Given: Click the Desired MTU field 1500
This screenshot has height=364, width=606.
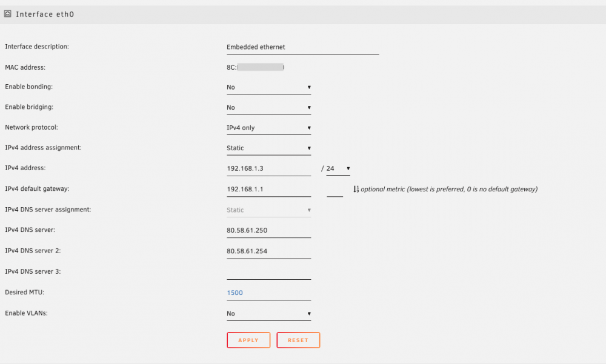Looking at the screenshot, I should [x=268, y=293].
